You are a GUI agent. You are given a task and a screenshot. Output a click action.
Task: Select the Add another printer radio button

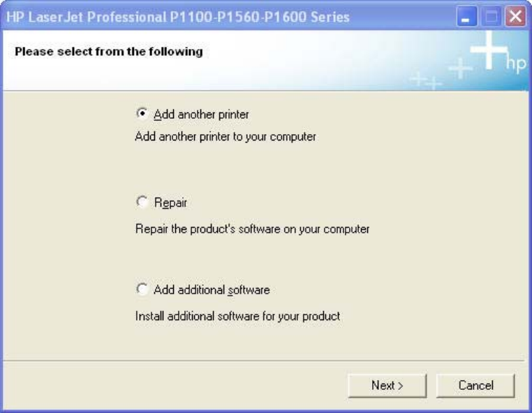142,113
